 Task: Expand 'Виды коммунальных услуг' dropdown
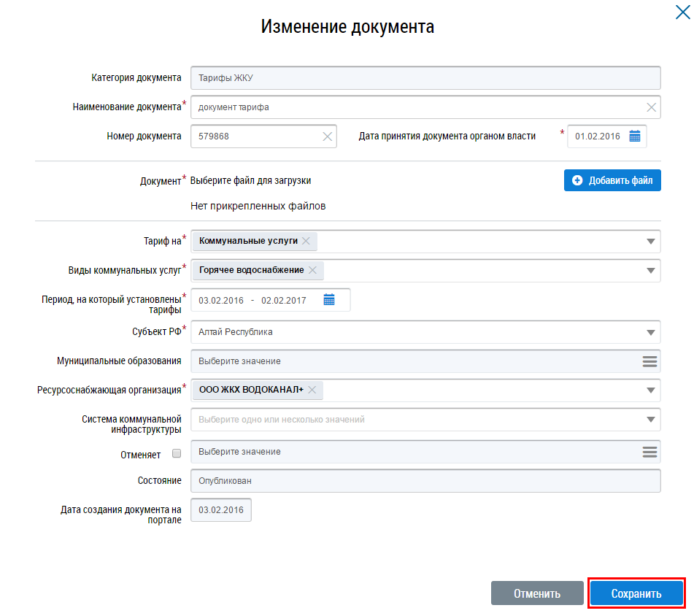point(650,271)
